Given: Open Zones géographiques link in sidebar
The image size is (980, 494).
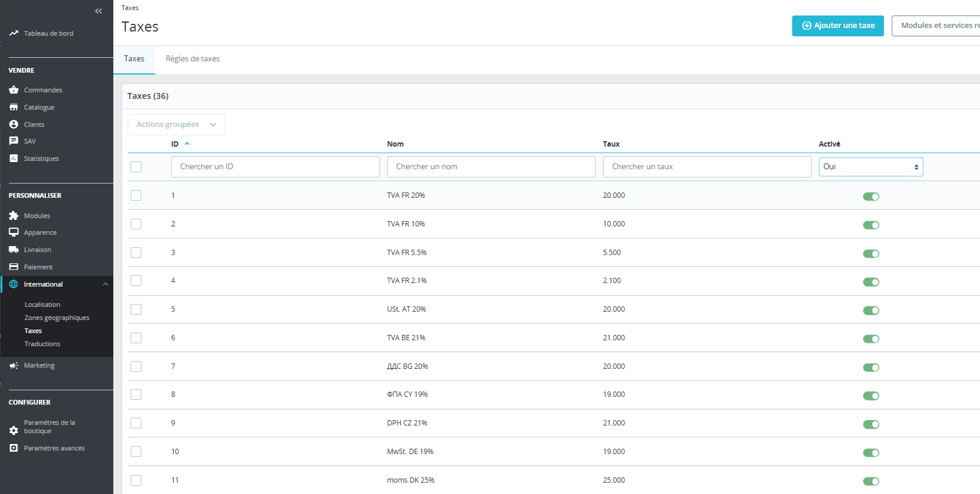Looking at the screenshot, I should 57,318.
